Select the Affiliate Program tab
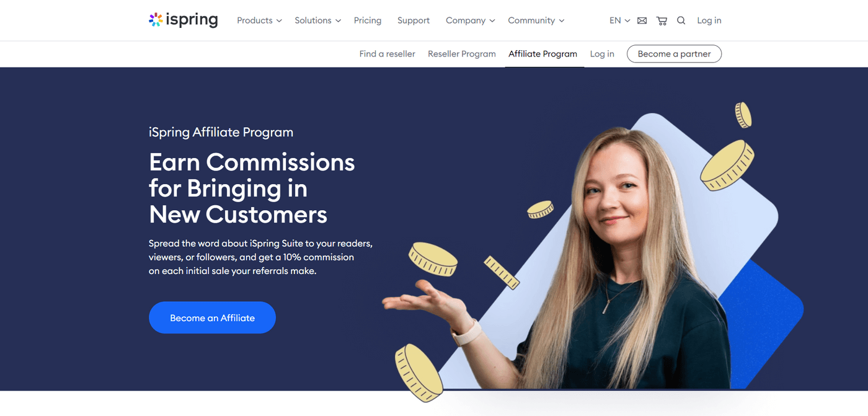 click(x=542, y=54)
